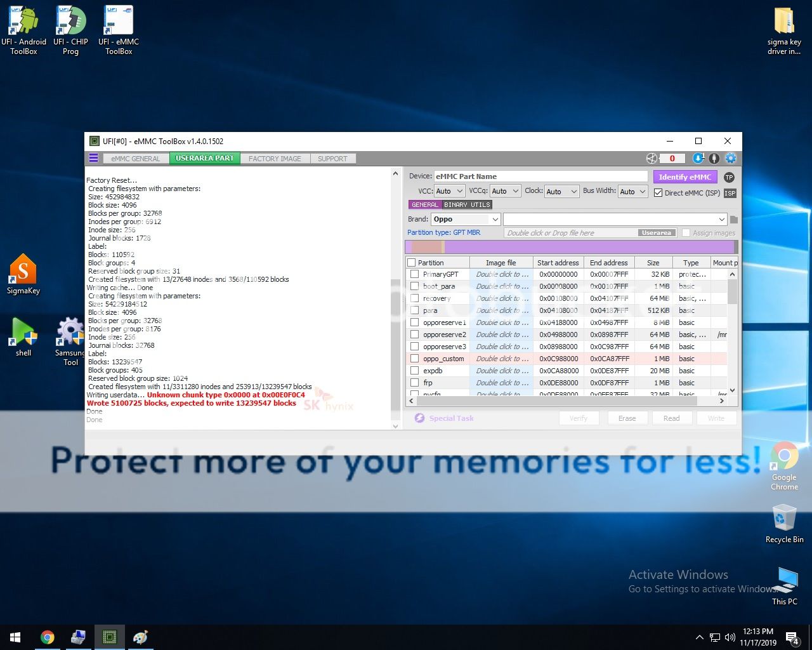Open the sigma key driver folder
This screenshot has width=812, height=650.
click(784, 30)
